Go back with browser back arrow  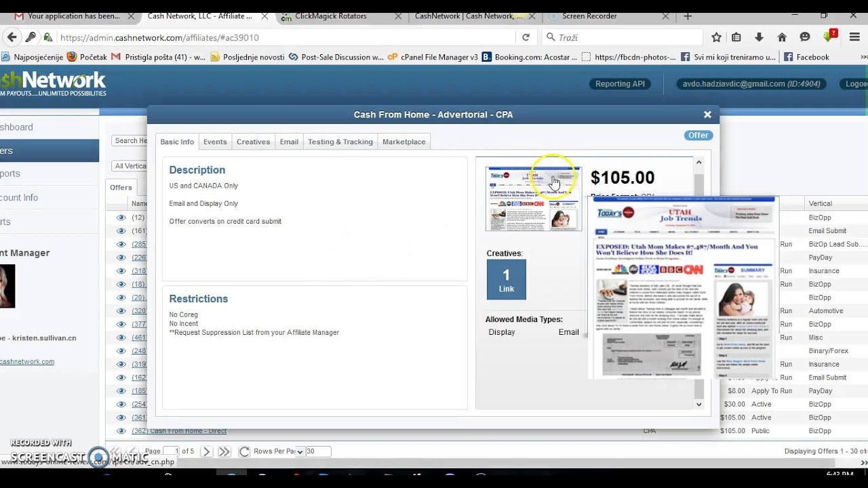point(11,37)
